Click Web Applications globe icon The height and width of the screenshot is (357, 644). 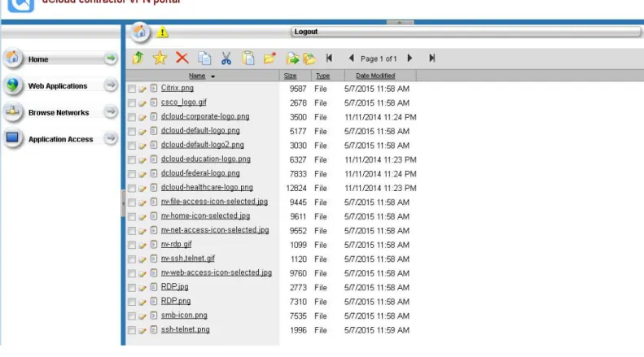[x=13, y=85]
